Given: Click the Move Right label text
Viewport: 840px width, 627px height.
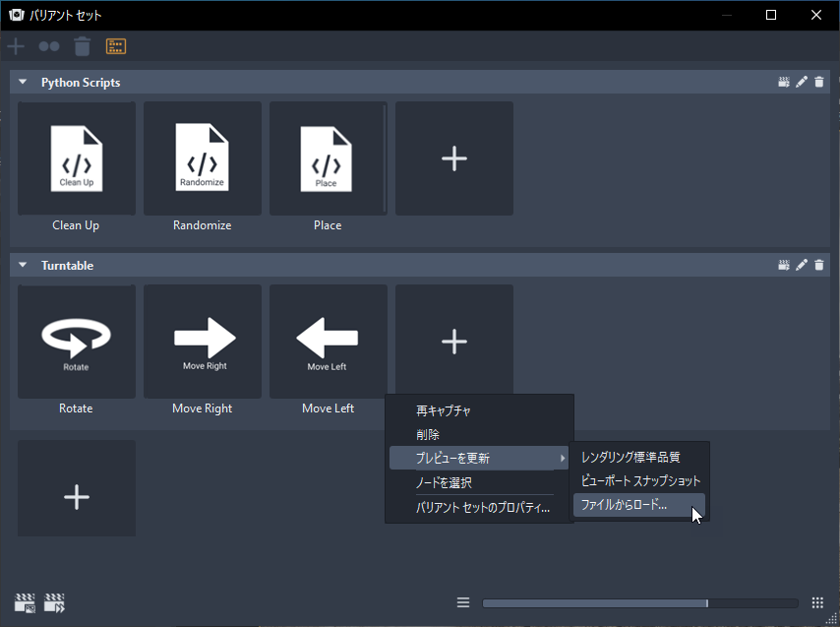Looking at the screenshot, I should (x=202, y=408).
